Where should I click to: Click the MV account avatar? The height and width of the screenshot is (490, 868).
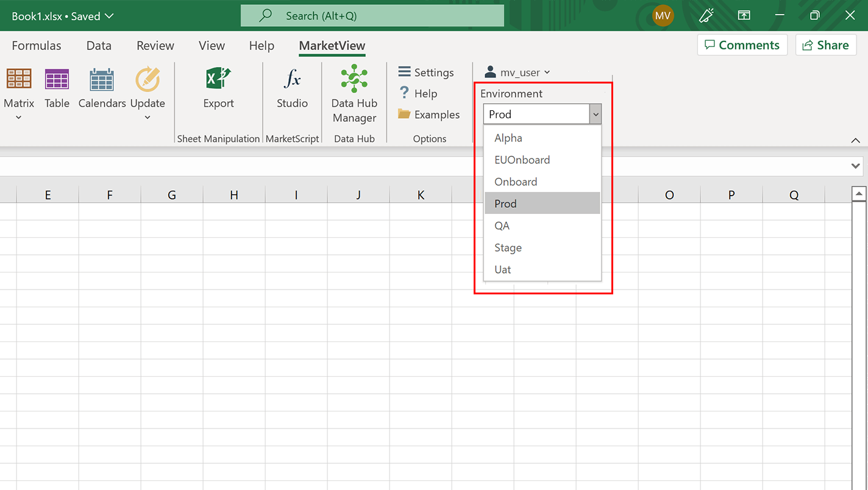(663, 16)
